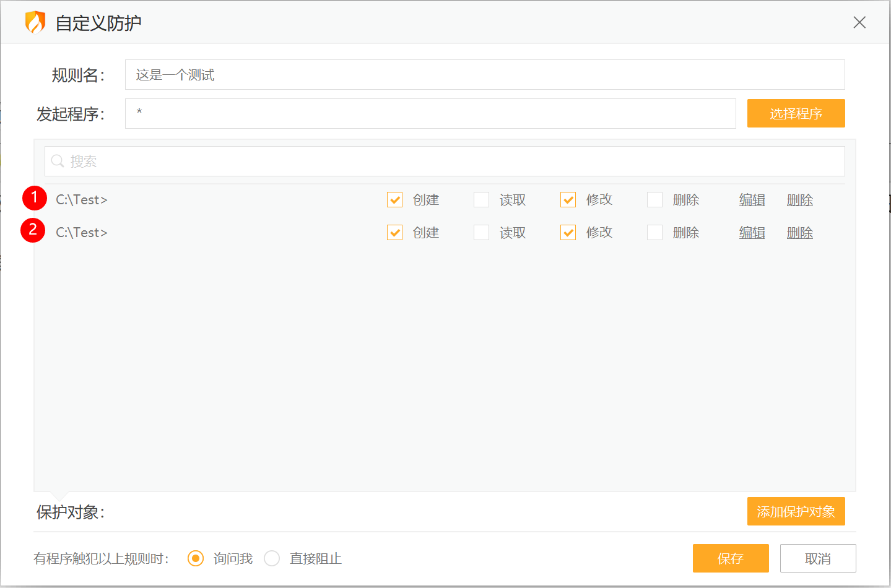Open 编辑 link for the first rule

[x=752, y=199]
